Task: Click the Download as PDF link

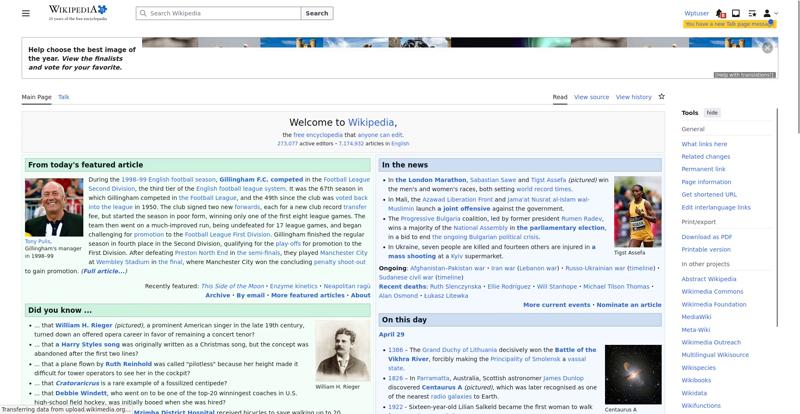Action: [x=706, y=237]
